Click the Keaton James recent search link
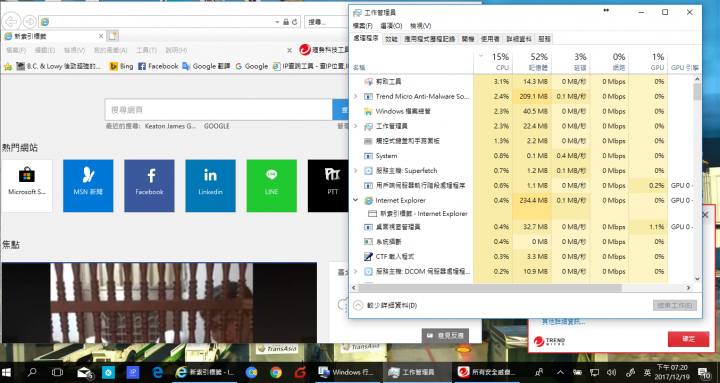Screen dimensions: 720x383 [x=170, y=126]
